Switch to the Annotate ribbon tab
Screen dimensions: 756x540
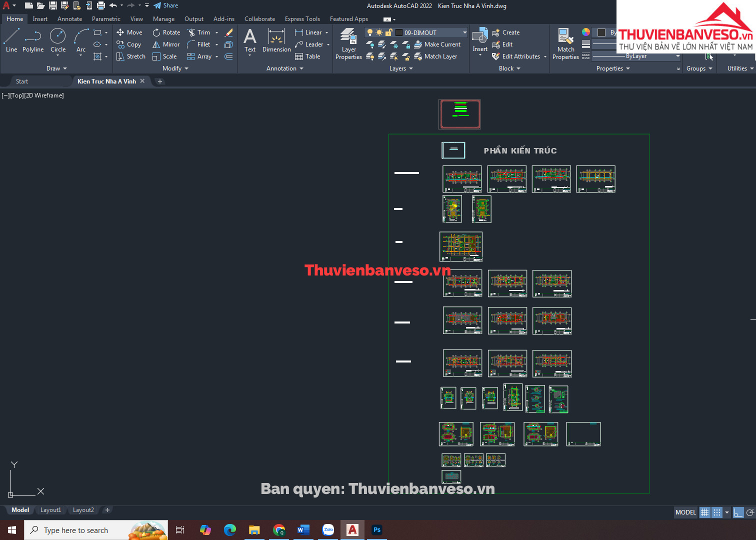tap(69, 19)
